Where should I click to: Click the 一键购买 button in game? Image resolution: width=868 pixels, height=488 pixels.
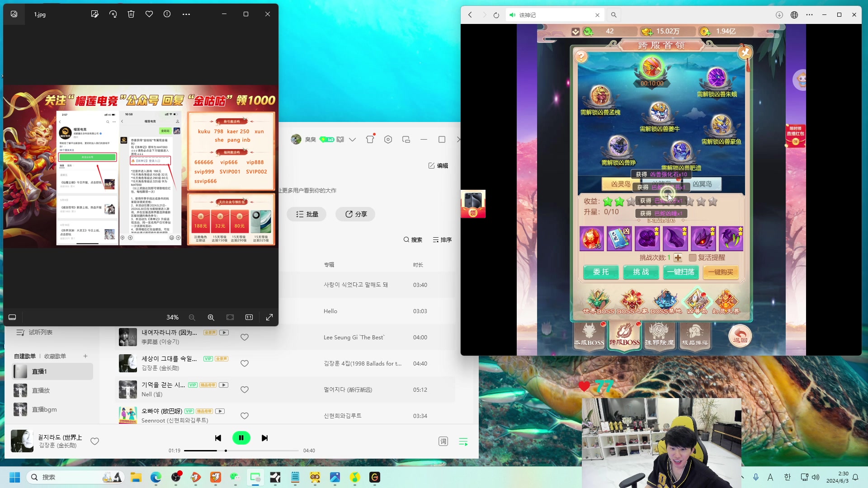pos(721,272)
